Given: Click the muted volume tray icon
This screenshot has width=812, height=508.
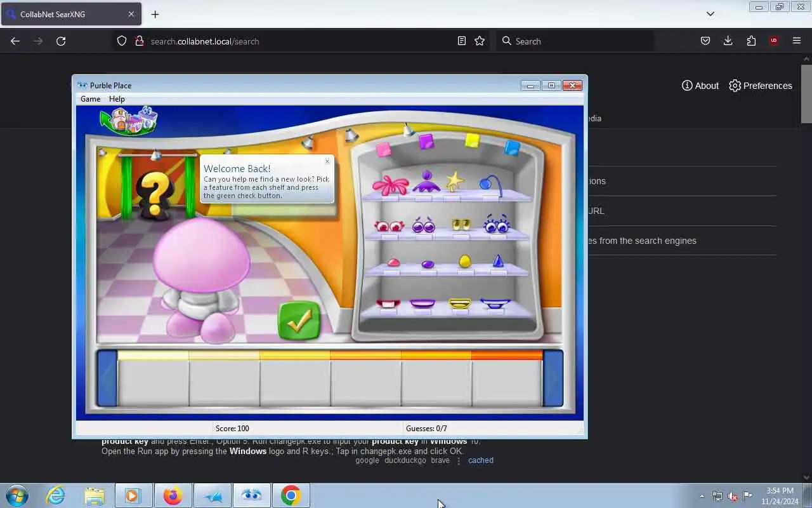Looking at the screenshot, I should 733,496.
